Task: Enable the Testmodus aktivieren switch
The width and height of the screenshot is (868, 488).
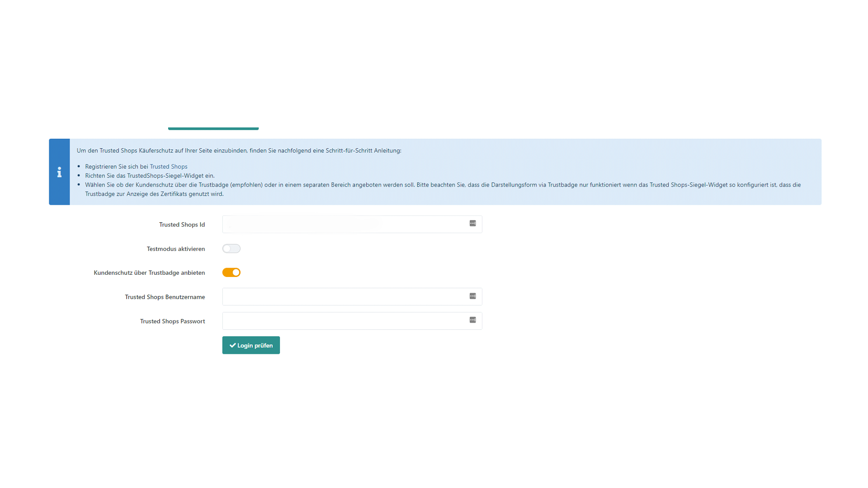Action: 231,249
